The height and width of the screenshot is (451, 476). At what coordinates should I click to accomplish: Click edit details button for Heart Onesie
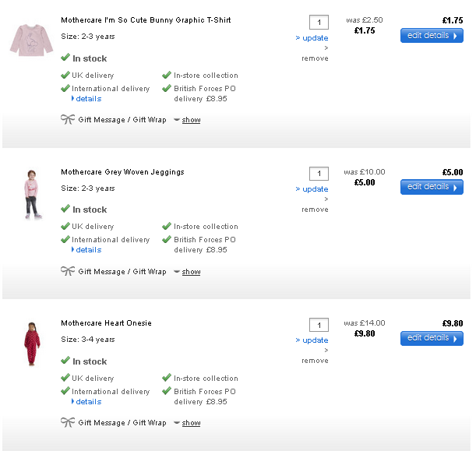(431, 338)
